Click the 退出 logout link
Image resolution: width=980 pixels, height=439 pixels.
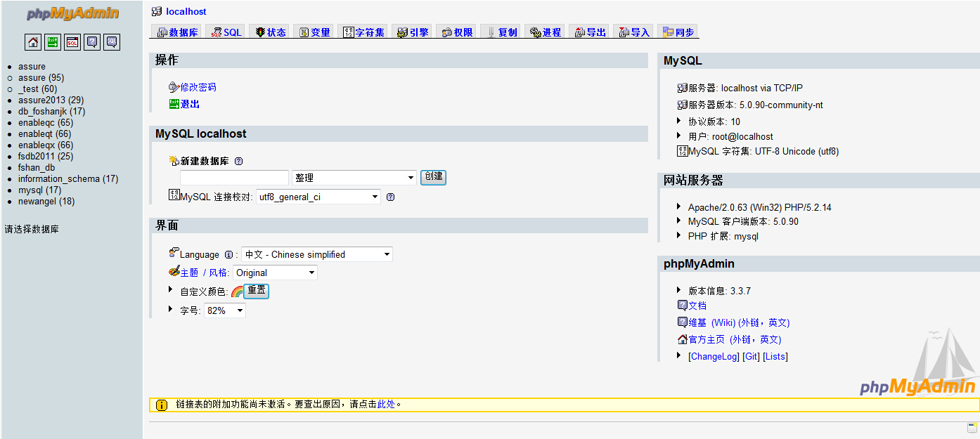pos(190,104)
